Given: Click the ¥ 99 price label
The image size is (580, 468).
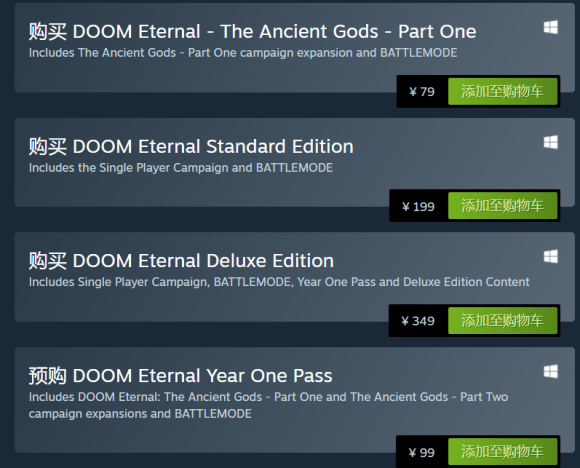Looking at the screenshot, I should (x=422, y=452).
